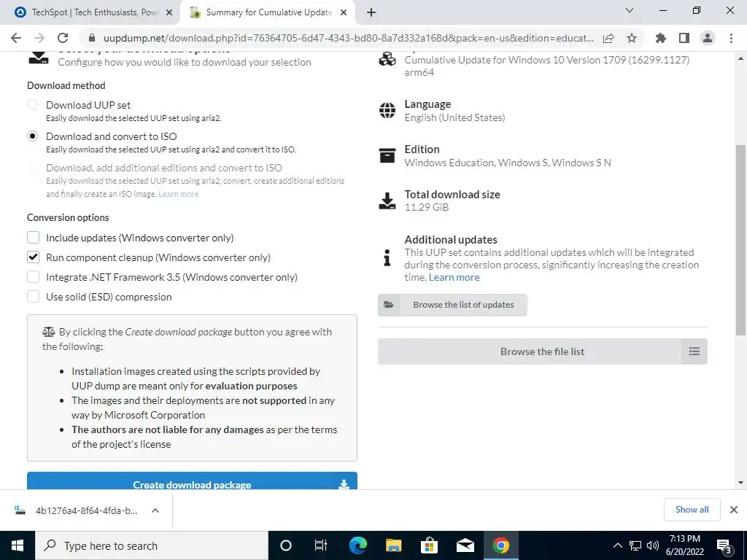747x560 pixels.
Task: Click Browse the list of updates button
Action: click(x=452, y=305)
